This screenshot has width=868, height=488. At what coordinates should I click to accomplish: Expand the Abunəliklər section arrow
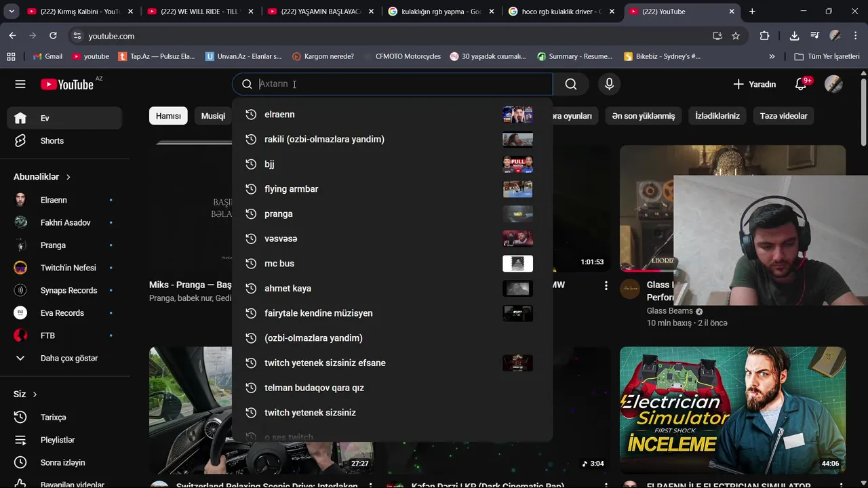coord(68,177)
